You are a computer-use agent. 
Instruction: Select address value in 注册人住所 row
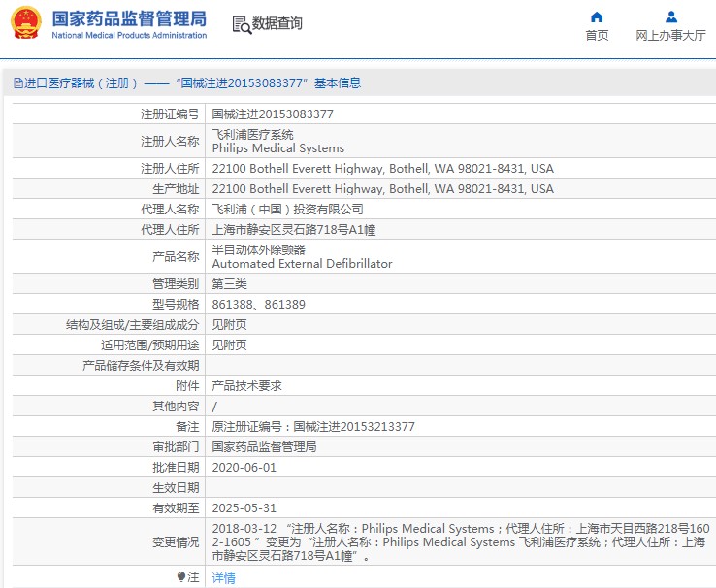point(382,169)
